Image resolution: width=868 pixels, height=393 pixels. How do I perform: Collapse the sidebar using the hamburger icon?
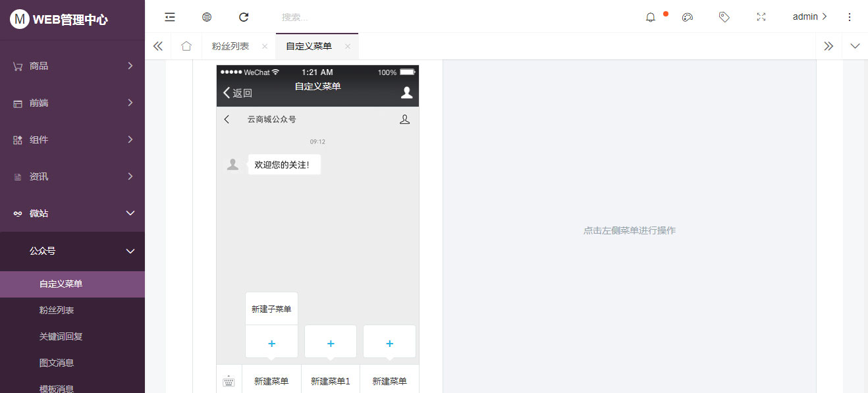coord(170,17)
